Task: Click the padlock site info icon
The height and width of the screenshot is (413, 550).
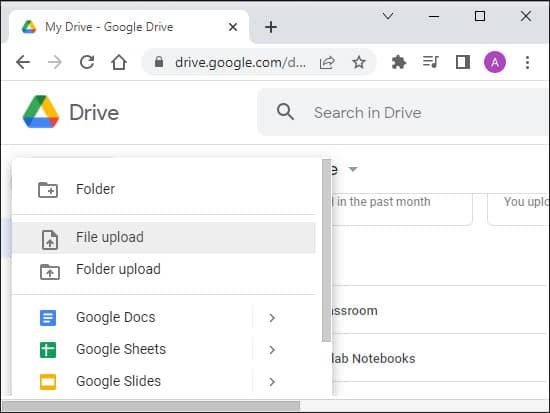Action: [159, 62]
